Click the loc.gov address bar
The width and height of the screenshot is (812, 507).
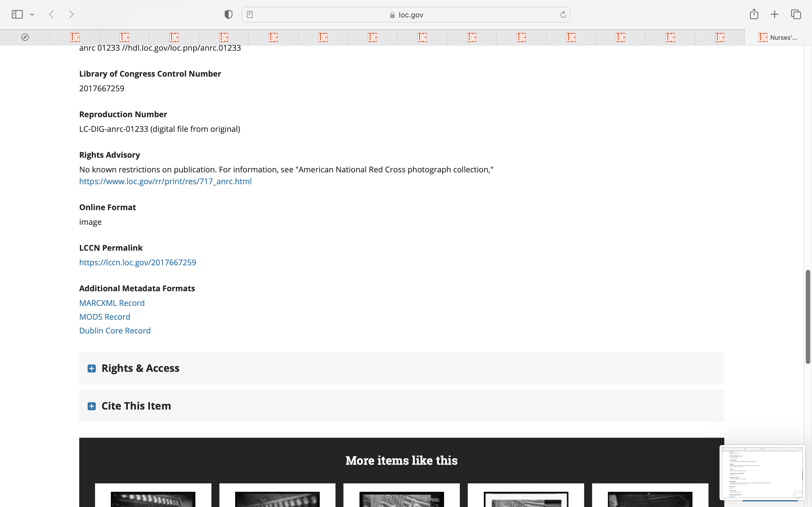[x=406, y=15]
